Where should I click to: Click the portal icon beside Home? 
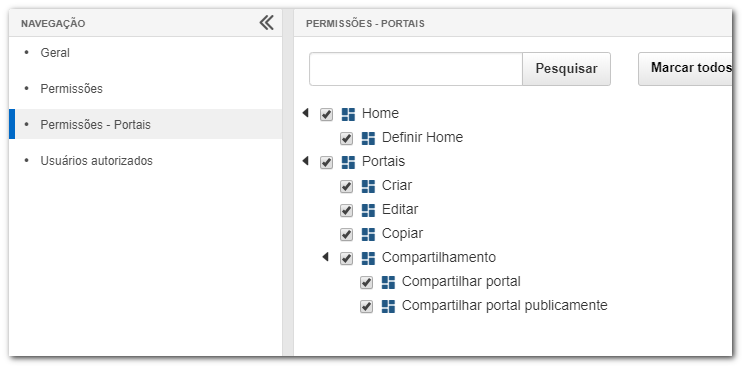click(x=348, y=114)
